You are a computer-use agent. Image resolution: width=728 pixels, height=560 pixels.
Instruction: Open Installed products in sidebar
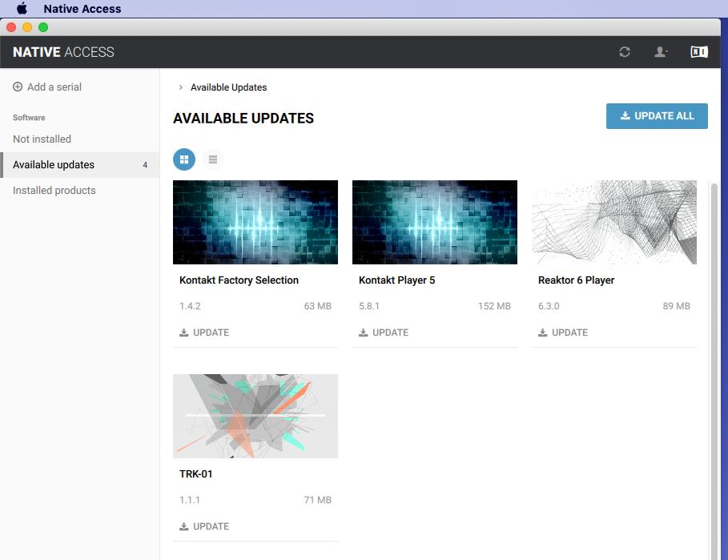click(54, 191)
